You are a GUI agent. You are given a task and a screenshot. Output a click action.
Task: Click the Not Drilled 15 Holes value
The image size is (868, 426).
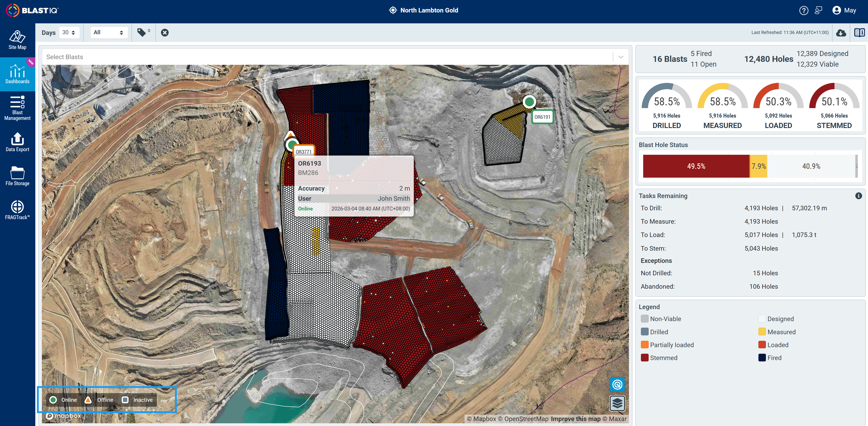[765, 273]
